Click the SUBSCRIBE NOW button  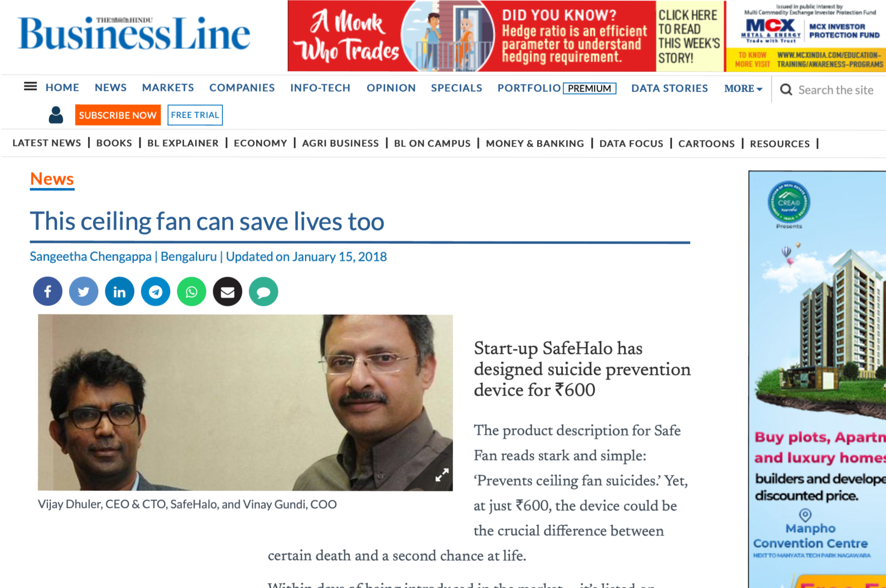click(x=118, y=115)
